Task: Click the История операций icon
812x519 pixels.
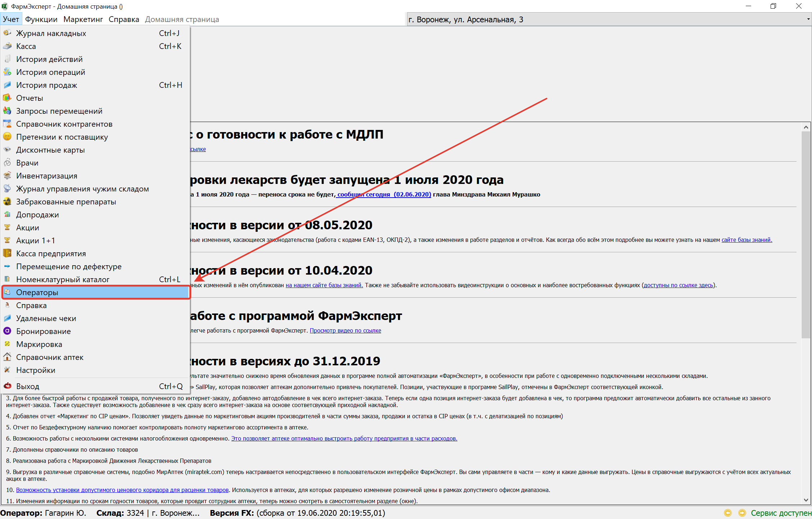Action: tap(7, 72)
